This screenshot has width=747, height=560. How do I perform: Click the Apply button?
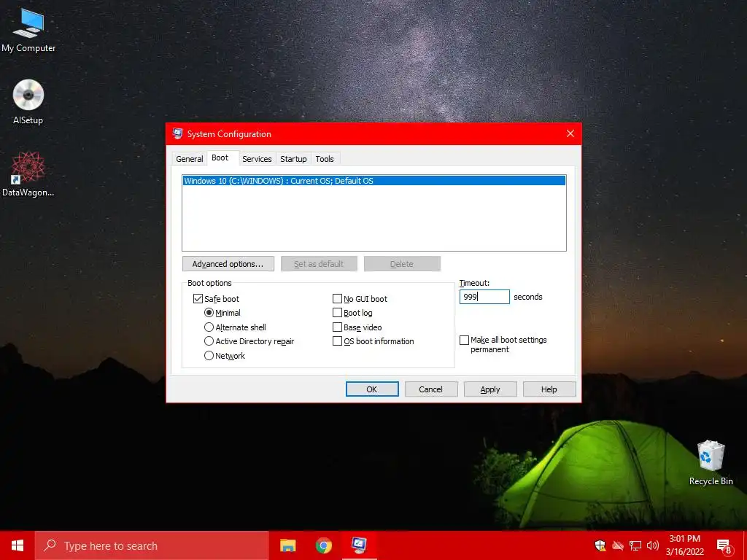(490, 389)
